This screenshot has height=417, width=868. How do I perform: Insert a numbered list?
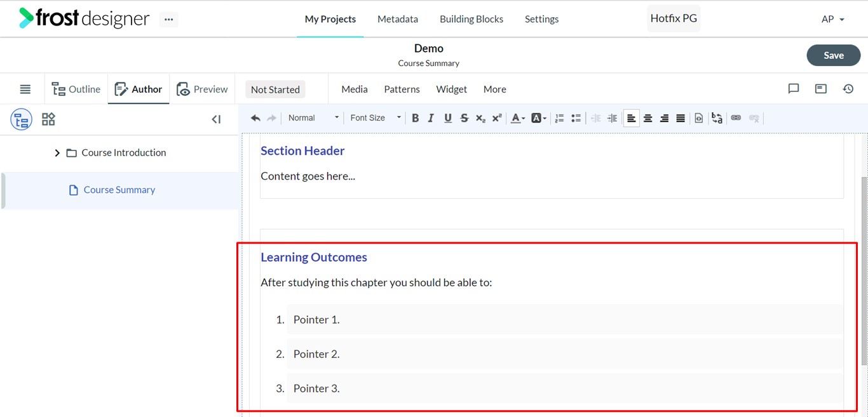(559, 118)
